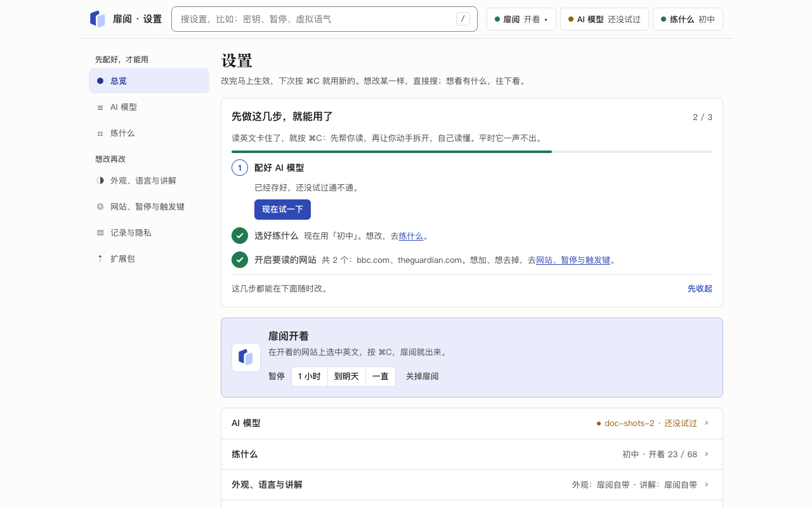Image resolution: width=812 pixels, height=508 pixels.
Task: Click the 扩展包 arrow icon in sidebar
Action: [100, 258]
